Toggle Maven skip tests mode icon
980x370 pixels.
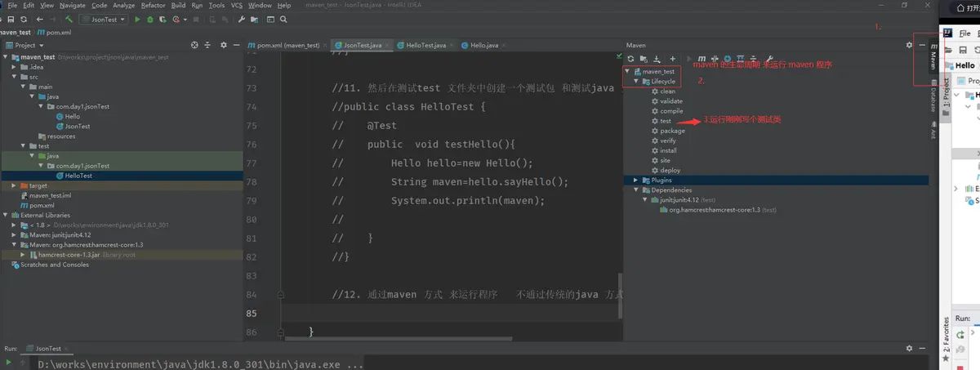point(728,59)
